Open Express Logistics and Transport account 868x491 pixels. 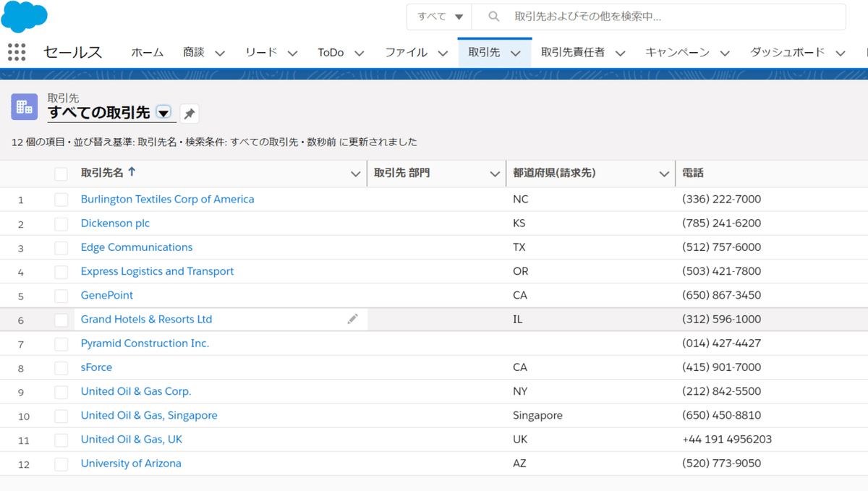(158, 271)
